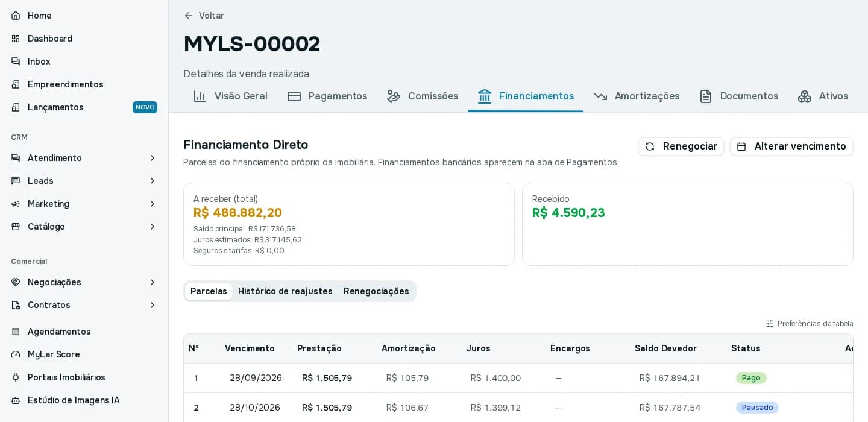Click the Ativos boxes icon
Image resolution: width=868 pixels, height=422 pixels.
tap(805, 96)
